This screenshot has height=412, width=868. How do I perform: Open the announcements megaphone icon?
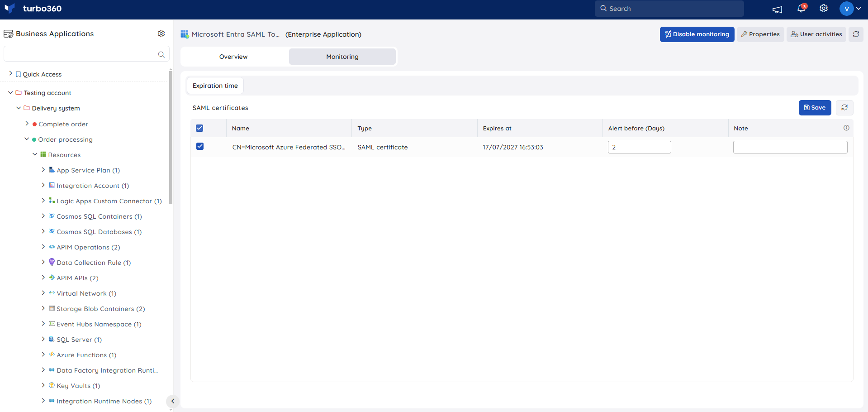[777, 9]
